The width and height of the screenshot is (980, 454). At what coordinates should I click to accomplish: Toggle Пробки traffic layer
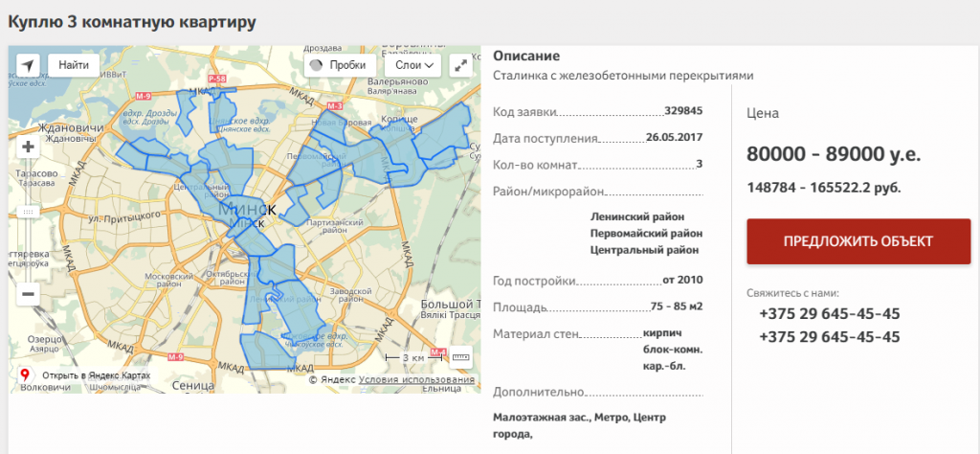pyautogui.click(x=337, y=65)
